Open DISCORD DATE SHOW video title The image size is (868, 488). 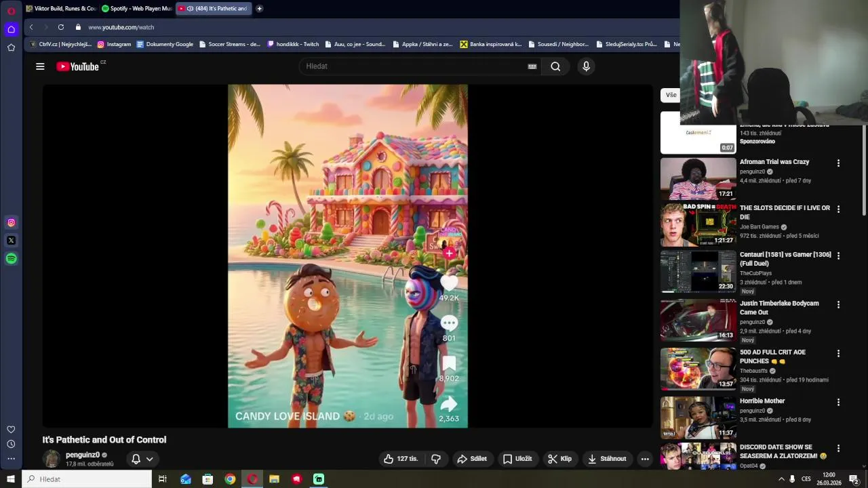(783, 451)
